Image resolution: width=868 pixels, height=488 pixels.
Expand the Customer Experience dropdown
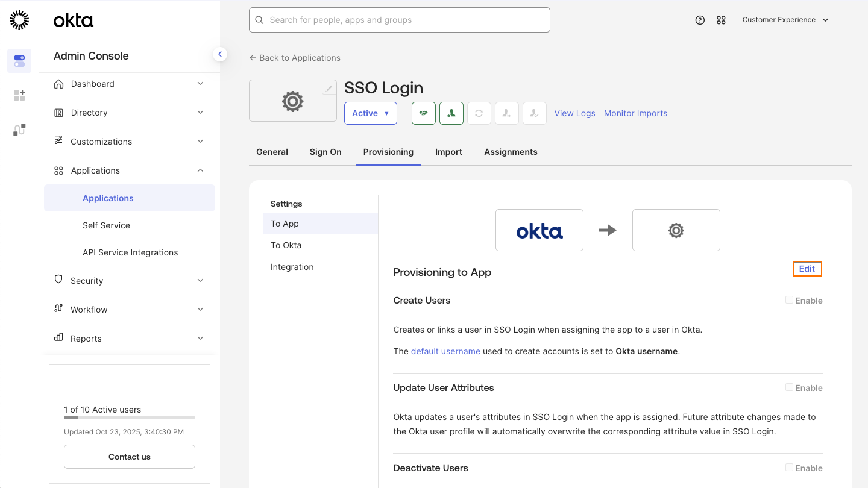tap(785, 20)
